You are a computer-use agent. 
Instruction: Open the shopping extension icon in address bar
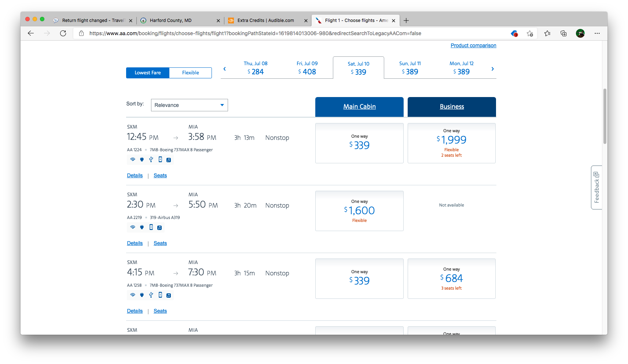pyautogui.click(x=514, y=33)
